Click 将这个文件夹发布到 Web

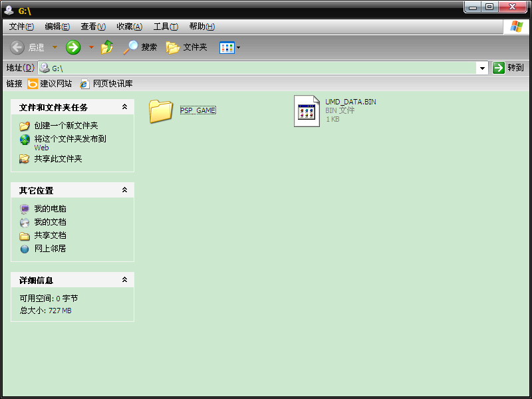pyautogui.click(x=70, y=143)
